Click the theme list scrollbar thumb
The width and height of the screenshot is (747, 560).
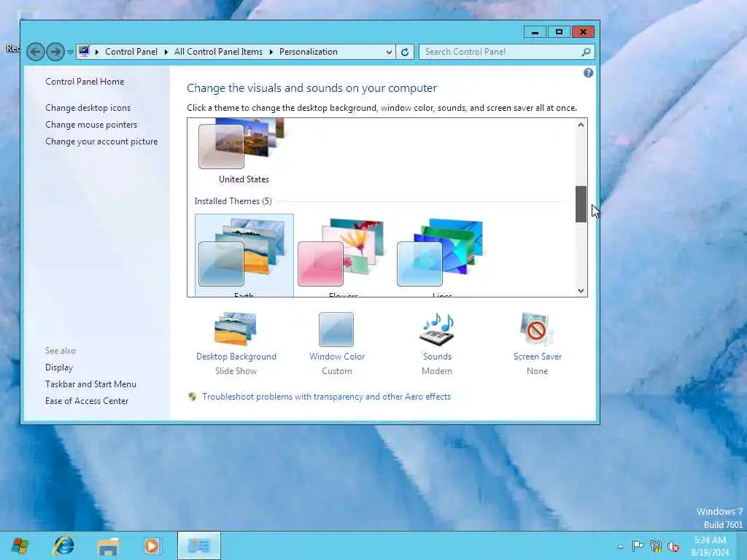point(581,204)
